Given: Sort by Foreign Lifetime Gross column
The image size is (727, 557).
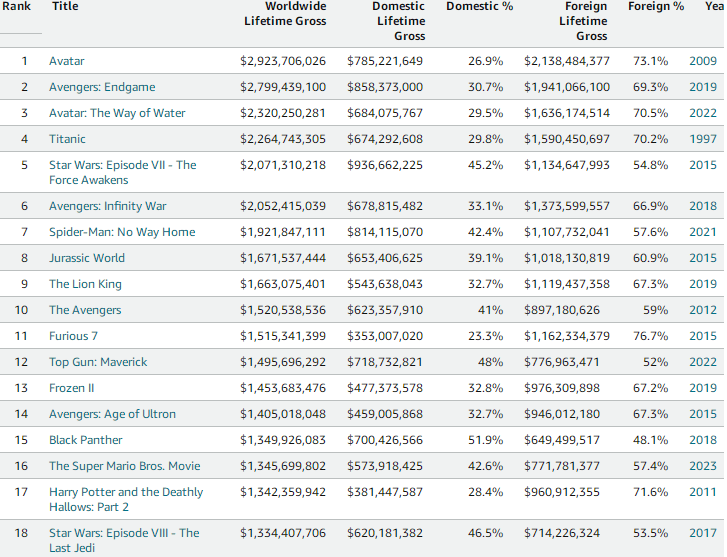Looking at the screenshot, I should click(x=583, y=21).
